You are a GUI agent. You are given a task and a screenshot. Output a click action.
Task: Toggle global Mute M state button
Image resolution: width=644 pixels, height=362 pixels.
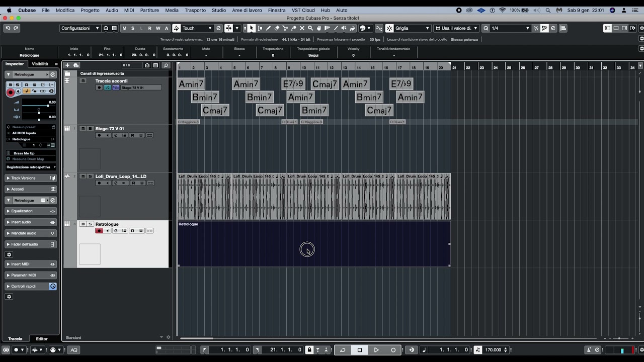click(124, 28)
